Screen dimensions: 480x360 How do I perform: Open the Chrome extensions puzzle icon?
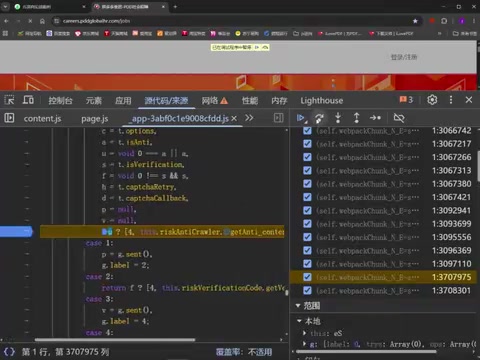444,21
